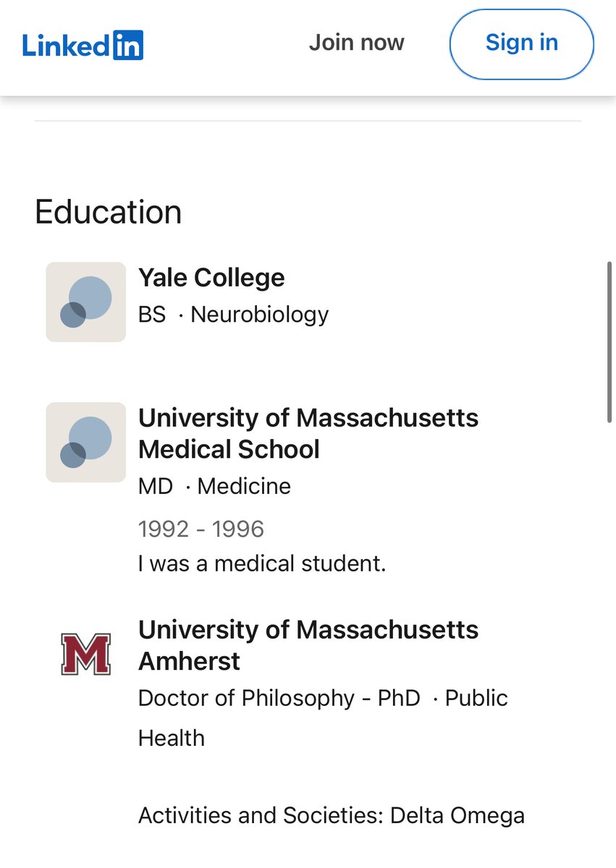Click Activities and Societies: Delta Omega line

pos(331,816)
